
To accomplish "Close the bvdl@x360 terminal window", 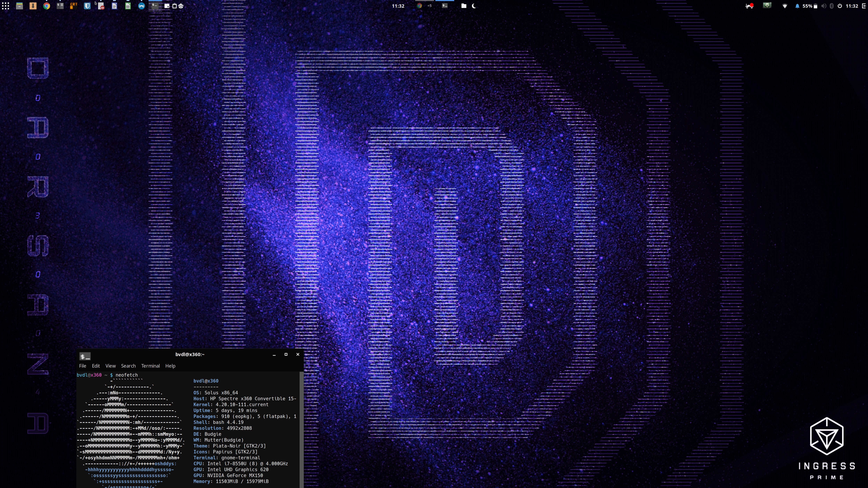I will coord(298,354).
